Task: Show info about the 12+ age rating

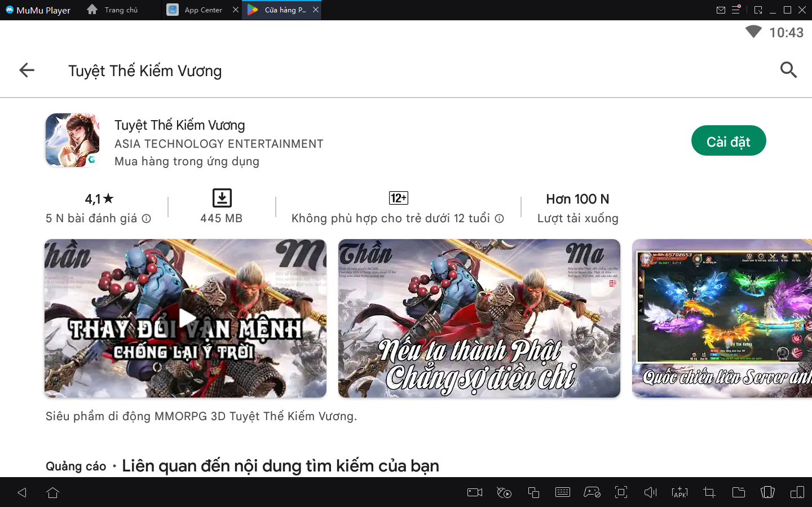Action: pos(499,219)
